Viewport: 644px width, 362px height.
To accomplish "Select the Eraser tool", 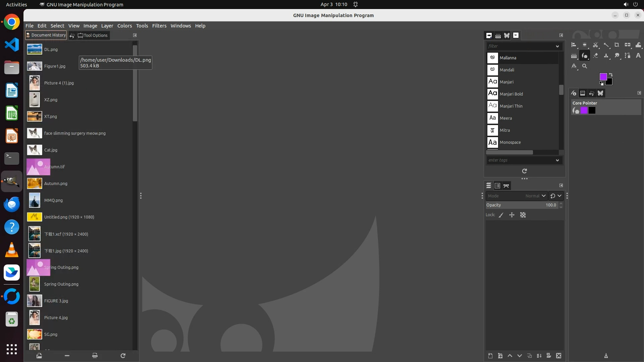I will tap(595, 56).
